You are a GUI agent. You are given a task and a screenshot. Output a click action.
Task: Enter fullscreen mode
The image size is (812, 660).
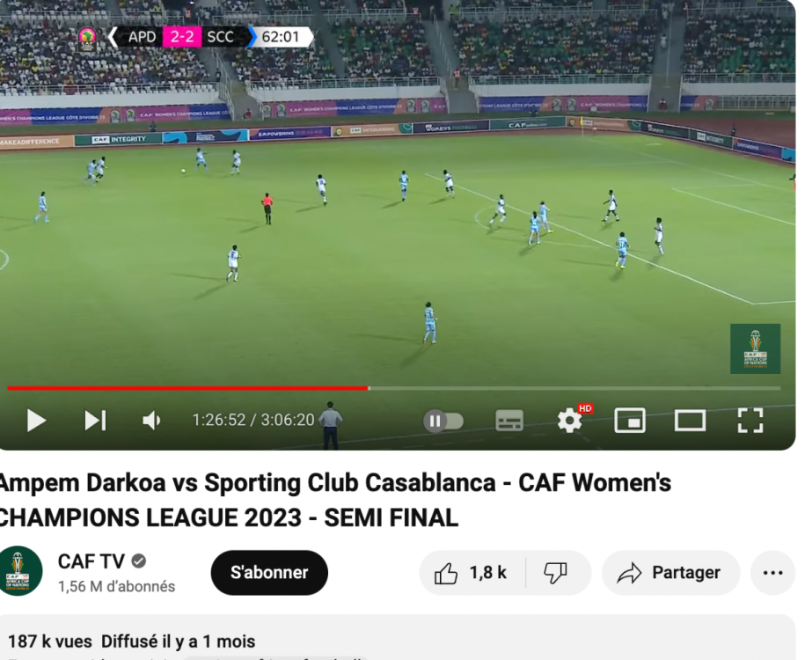[x=750, y=420]
